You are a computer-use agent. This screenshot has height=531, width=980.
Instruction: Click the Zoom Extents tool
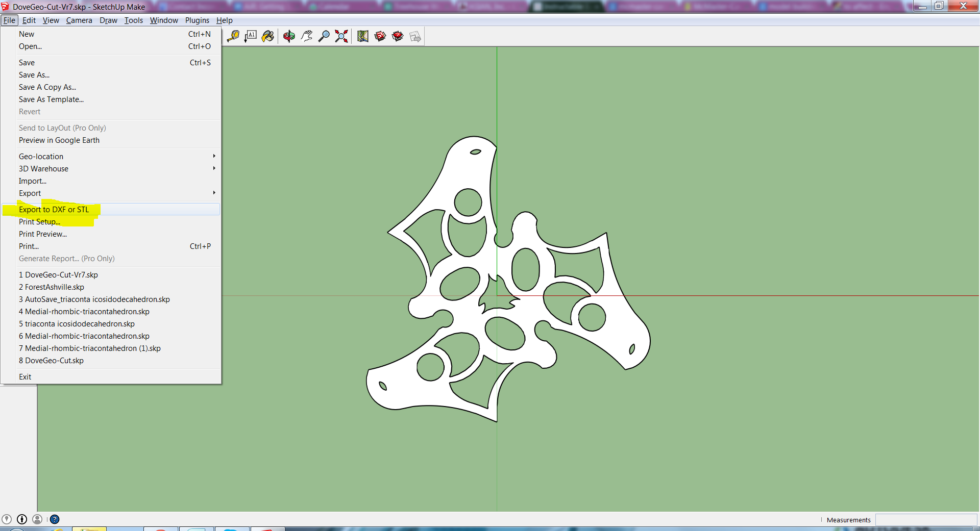[341, 36]
